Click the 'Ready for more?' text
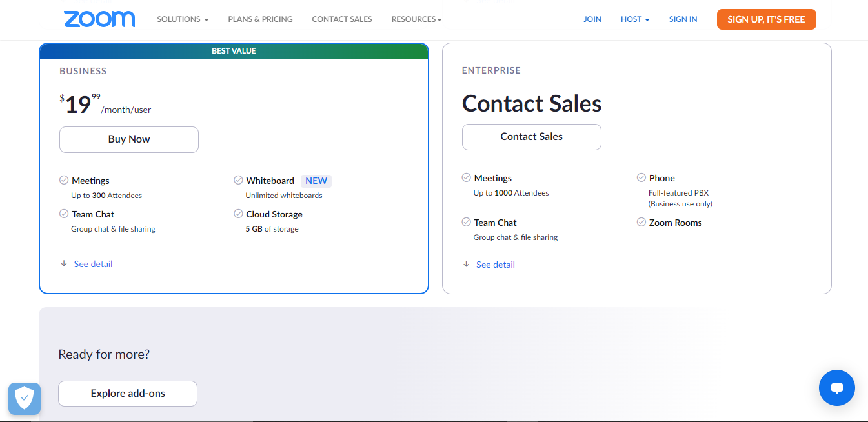The width and height of the screenshot is (868, 422). pyautogui.click(x=104, y=354)
